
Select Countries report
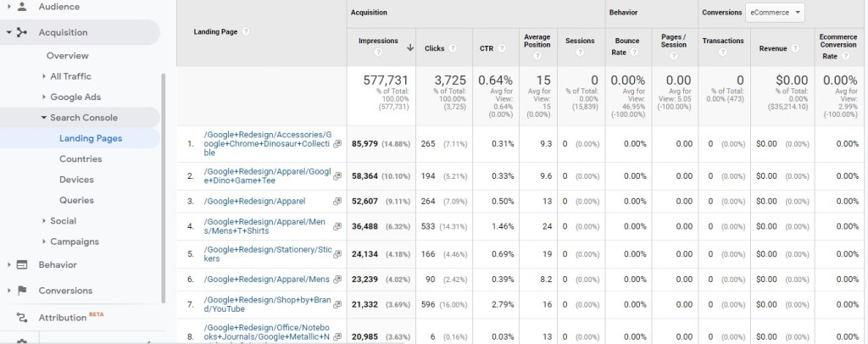tap(81, 158)
